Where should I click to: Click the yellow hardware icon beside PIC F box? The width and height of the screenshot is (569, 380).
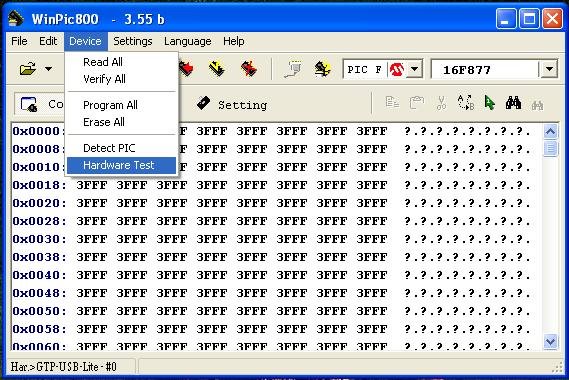322,68
